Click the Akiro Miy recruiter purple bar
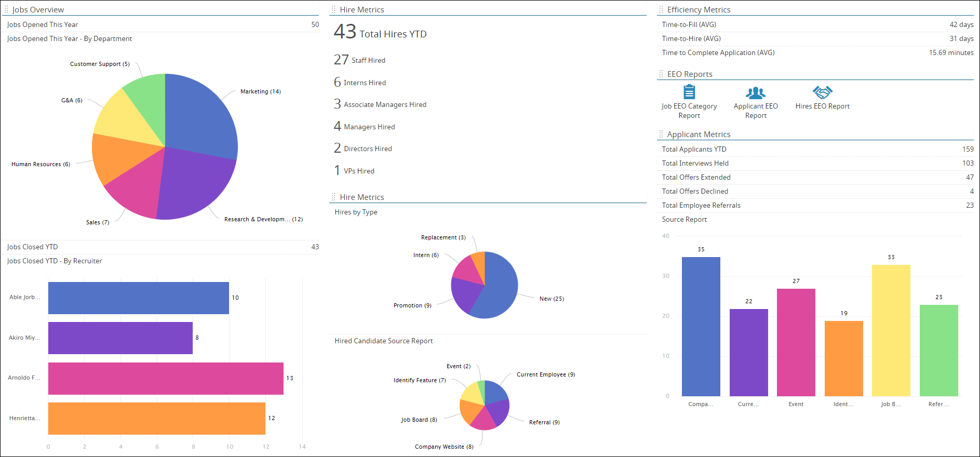 [120, 338]
